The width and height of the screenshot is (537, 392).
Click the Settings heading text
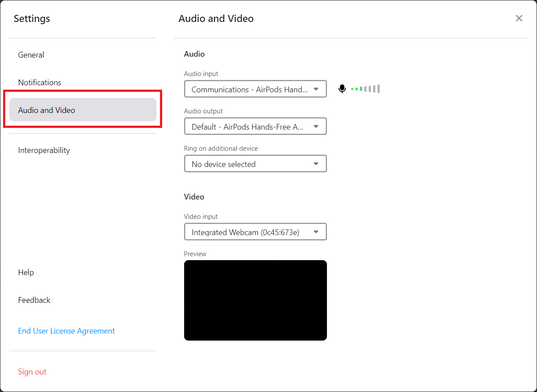(32, 18)
